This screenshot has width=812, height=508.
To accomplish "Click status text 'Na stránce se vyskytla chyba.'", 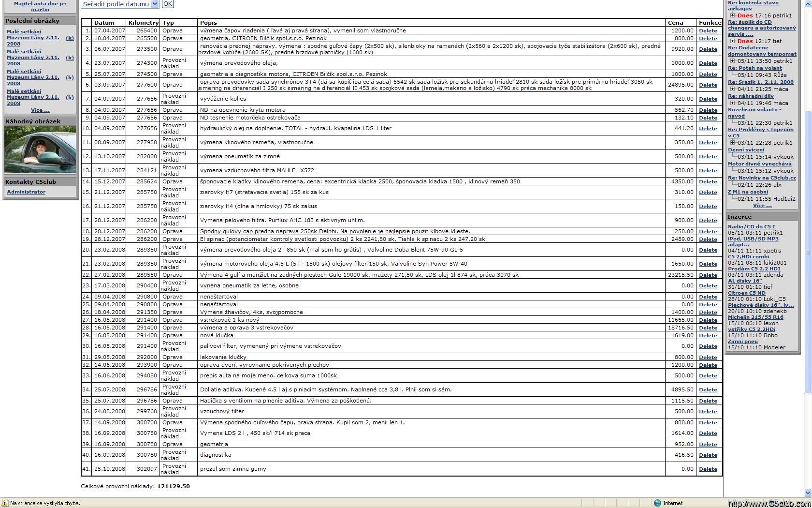I will (45, 503).
